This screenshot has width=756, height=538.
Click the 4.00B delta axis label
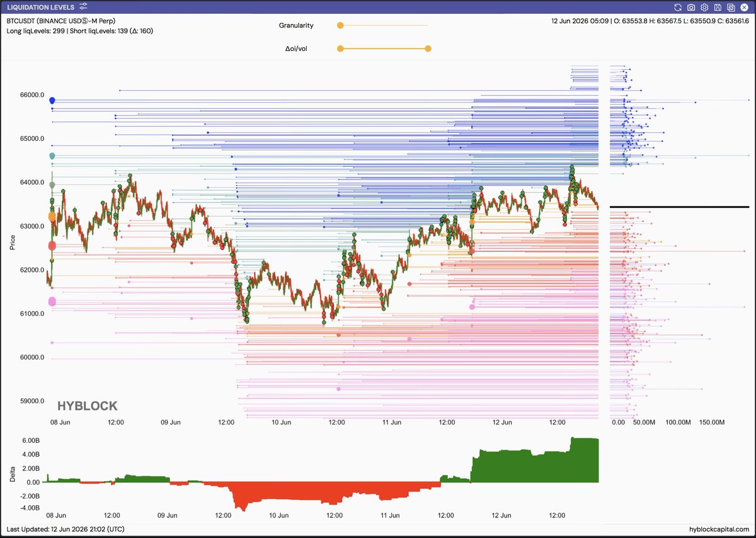coord(31,455)
